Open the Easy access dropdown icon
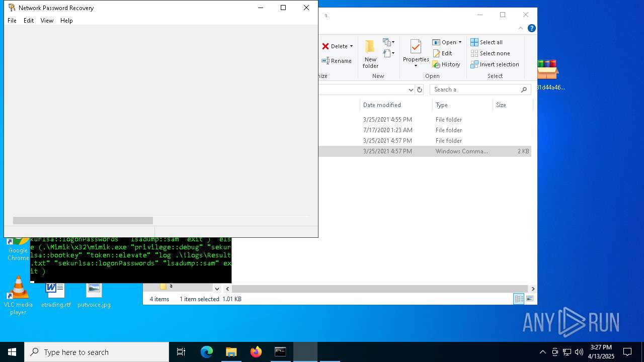The image size is (644, 362). [x=388, y=53]
